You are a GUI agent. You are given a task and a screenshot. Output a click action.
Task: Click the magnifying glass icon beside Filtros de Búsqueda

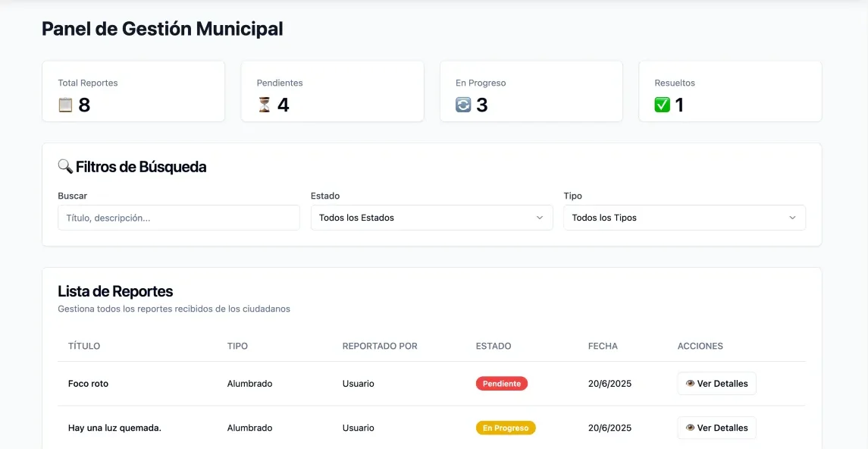[65, 166]
